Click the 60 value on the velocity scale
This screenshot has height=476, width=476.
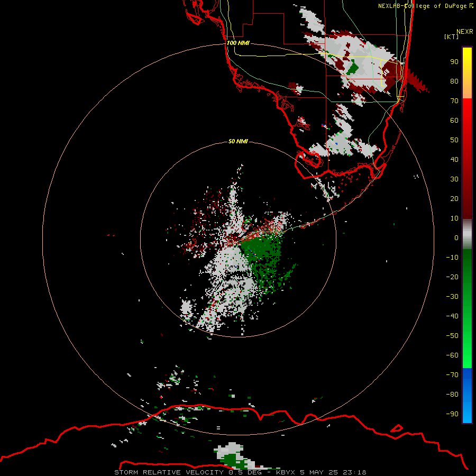click(454, 120)
